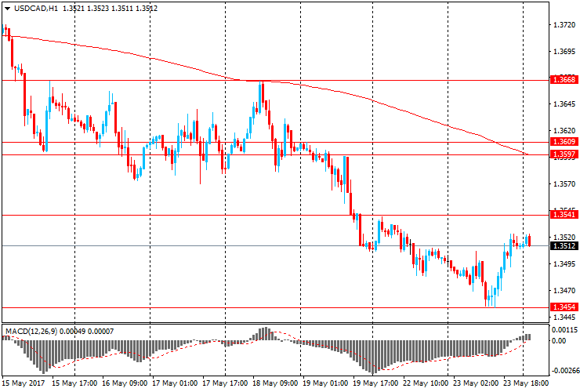Click the 1.3470 value on price scale
Viewport: 580px width, 392px height.
[563, 290]
